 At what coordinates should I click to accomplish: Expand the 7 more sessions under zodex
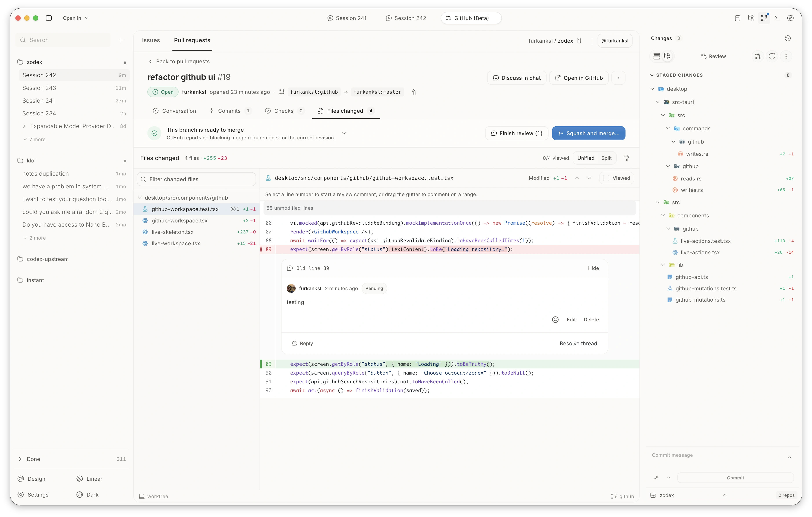point(35,139)
